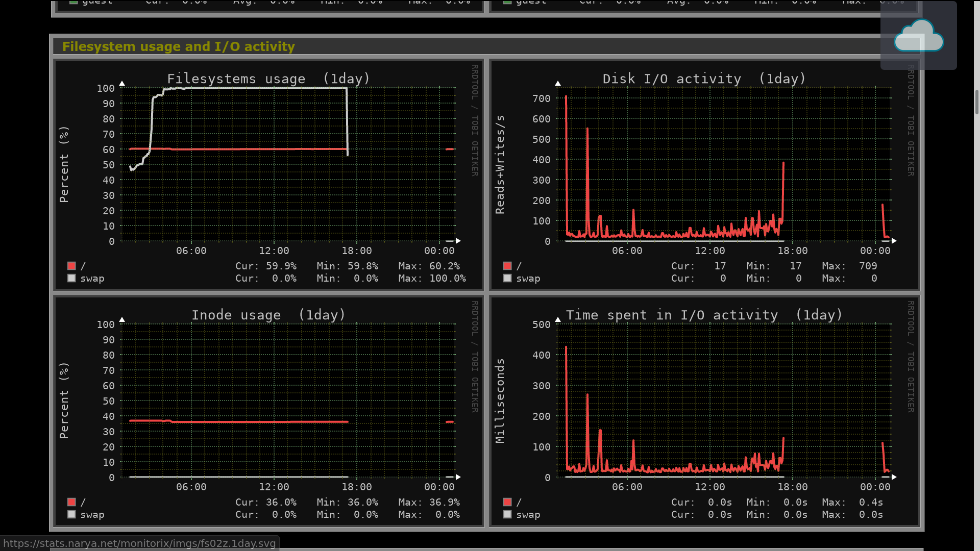Viewport: 980px width, 551px height.
Task: Open the Filesystems usage 1day graph
Action: (x=268, y=174)
